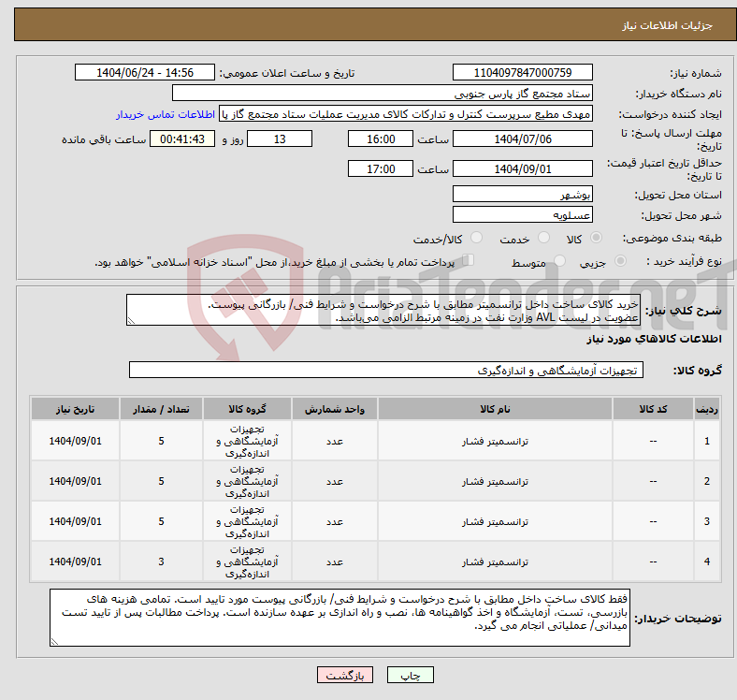Select the متوسط purchase type radio
The height and width of the screenshot is (700, 737).
pyautogui.click(x=559, y=260)
